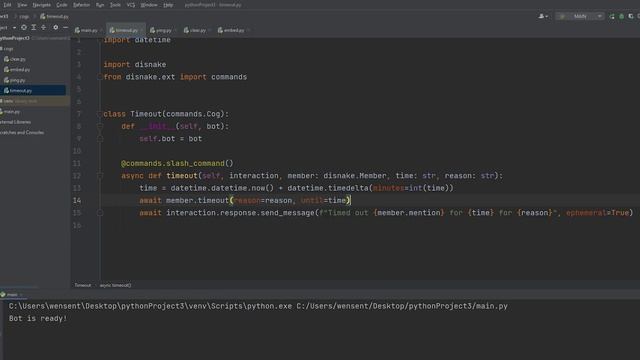Click the @commands.slash_command() decorator

point(177,163)
